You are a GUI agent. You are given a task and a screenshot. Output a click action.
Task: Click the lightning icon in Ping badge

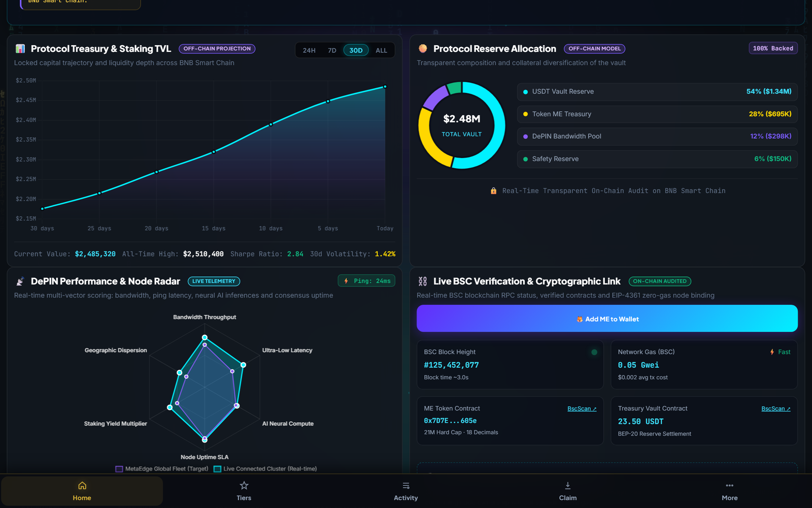346,281
